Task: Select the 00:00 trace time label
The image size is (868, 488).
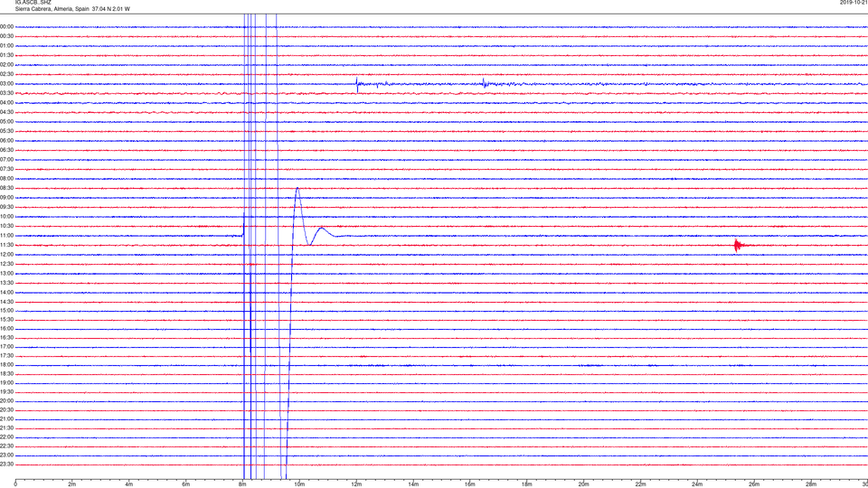Action: tap(6, 26)
